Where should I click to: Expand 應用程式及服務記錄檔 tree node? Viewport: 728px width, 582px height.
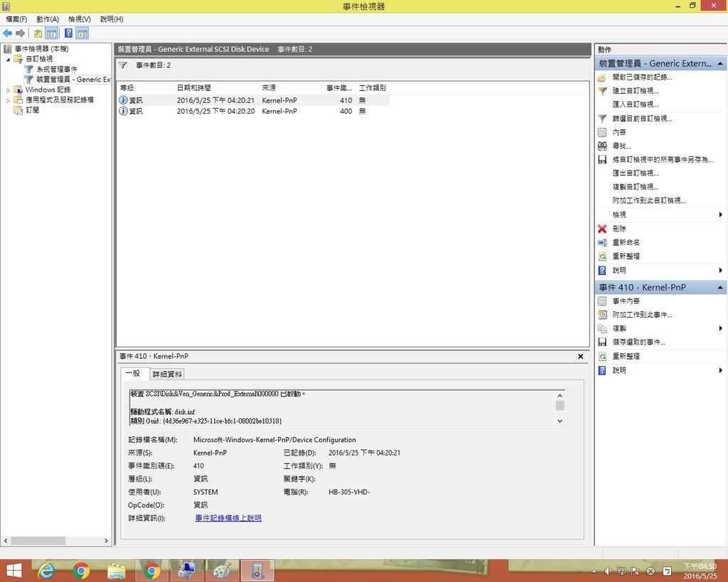click(x=9, y=100)
